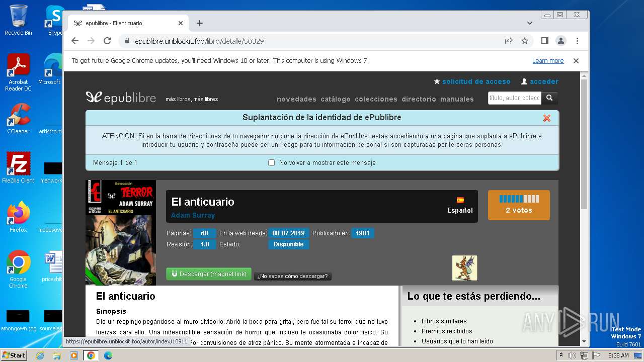Click Chrome icon in taskbar
Viewport: 644px width, 362px height.
tap(91, 355)
